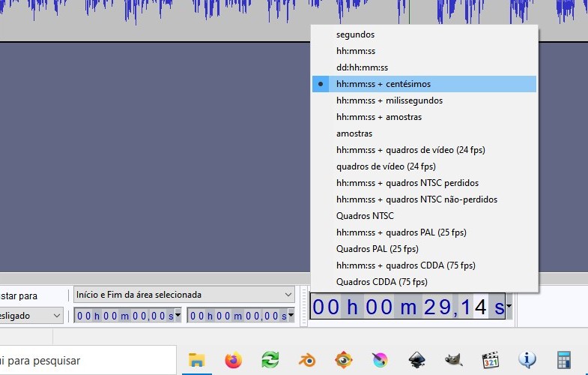Open Blender from the taskbar
The image size is (588, 375).
click(x=307, y=361)
